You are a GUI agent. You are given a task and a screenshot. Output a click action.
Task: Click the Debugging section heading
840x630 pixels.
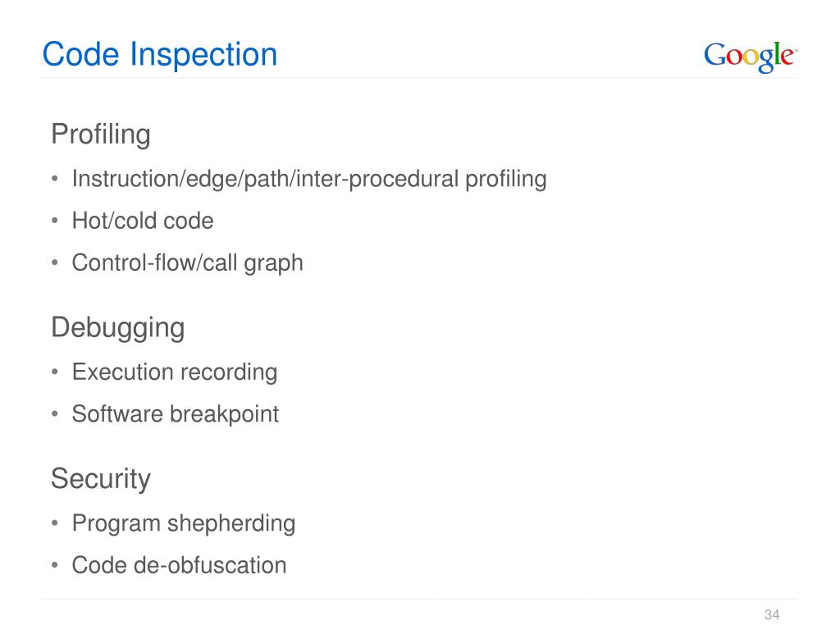pos(118,328)
